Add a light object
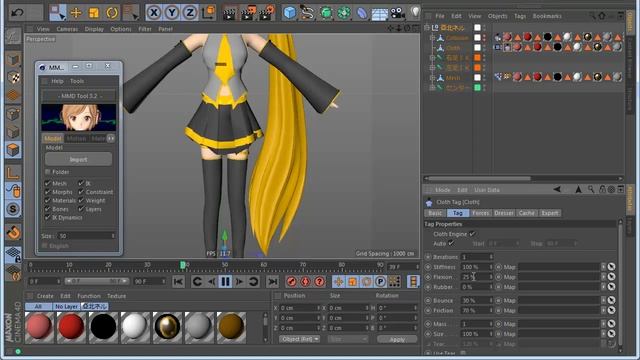 (x=415, y=12)
